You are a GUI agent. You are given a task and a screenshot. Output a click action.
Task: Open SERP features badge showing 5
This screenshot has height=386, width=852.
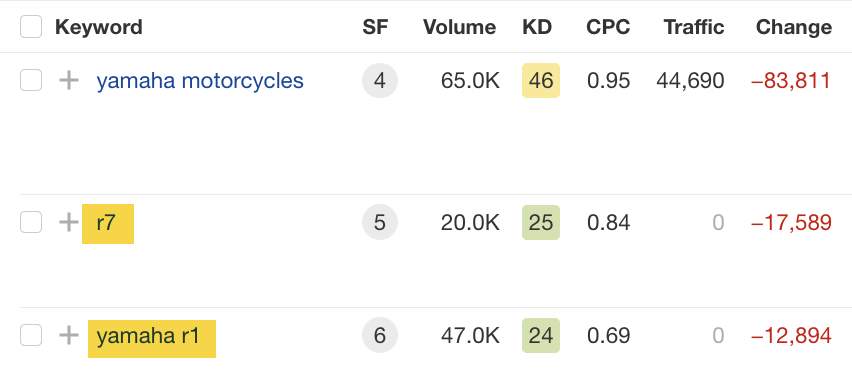coord(380,222)
